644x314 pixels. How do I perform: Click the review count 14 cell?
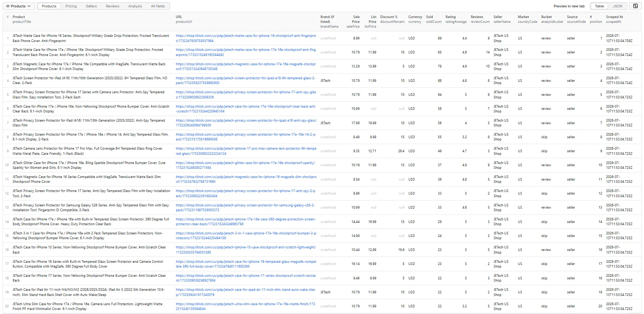point(488,52)
